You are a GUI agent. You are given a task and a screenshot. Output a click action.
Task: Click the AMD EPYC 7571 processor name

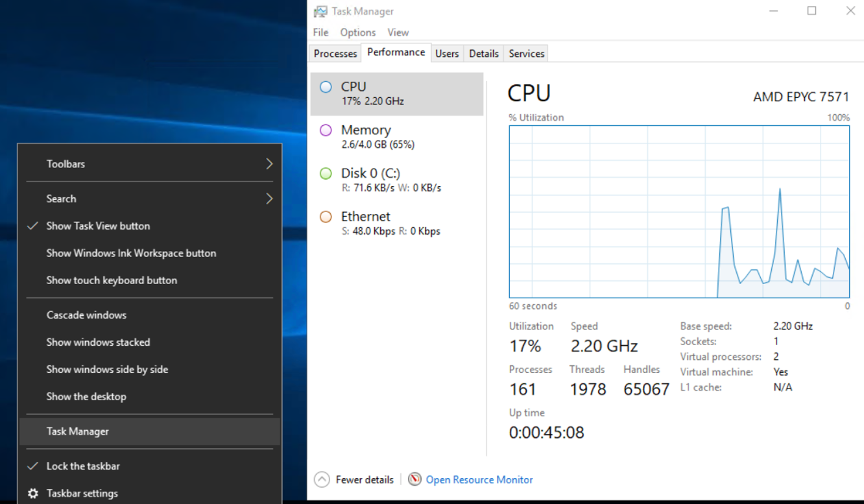pos(801,97)
